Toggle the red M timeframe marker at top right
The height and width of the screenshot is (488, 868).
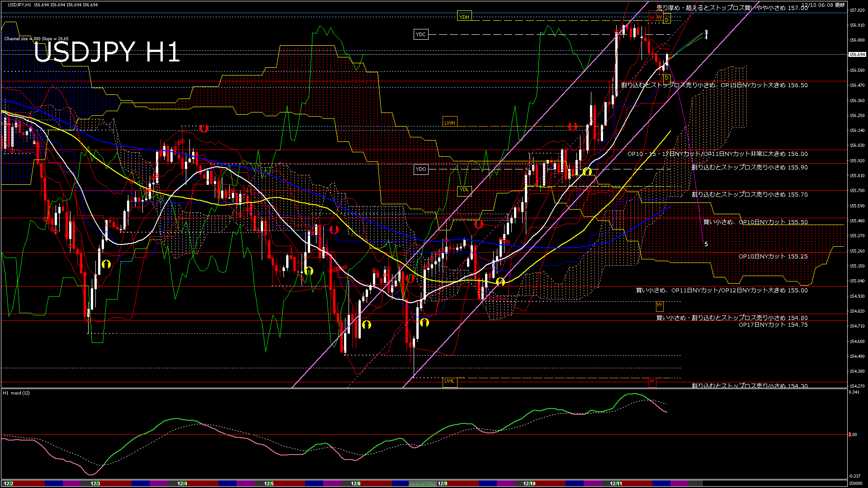pyautogui.click(x=652, y=17)
